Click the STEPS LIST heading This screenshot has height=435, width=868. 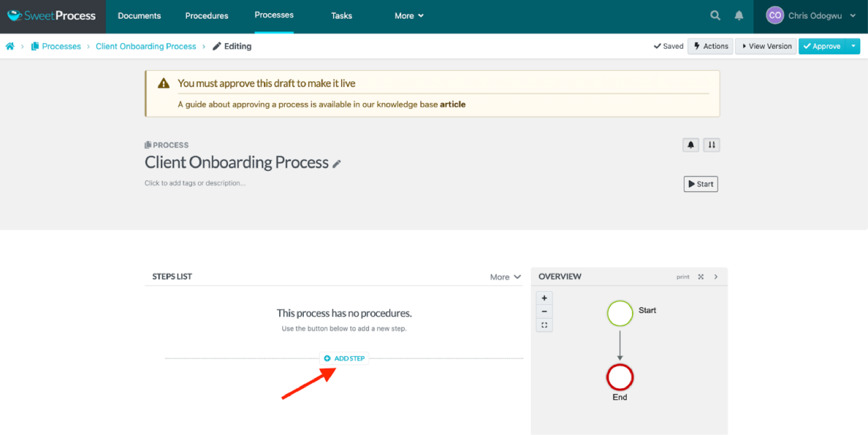(172, 276)
